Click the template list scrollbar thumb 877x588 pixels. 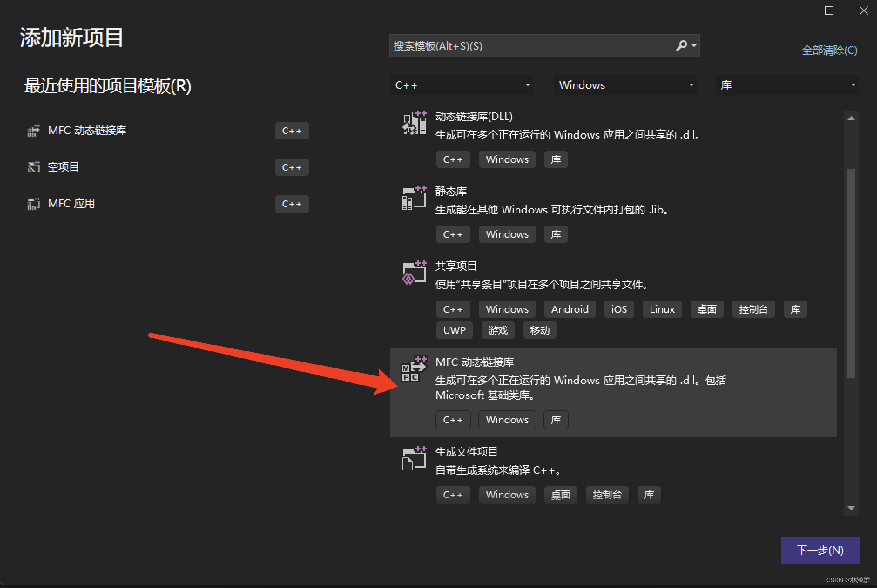click(x=851, y=274)
